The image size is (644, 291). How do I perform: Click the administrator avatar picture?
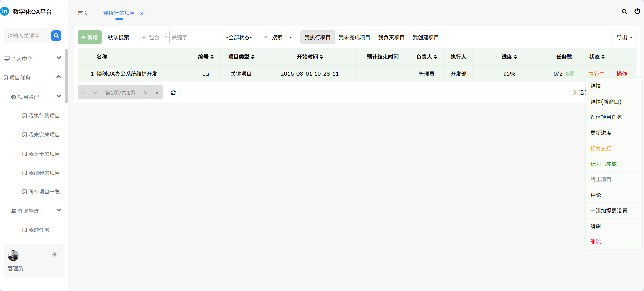13,255
